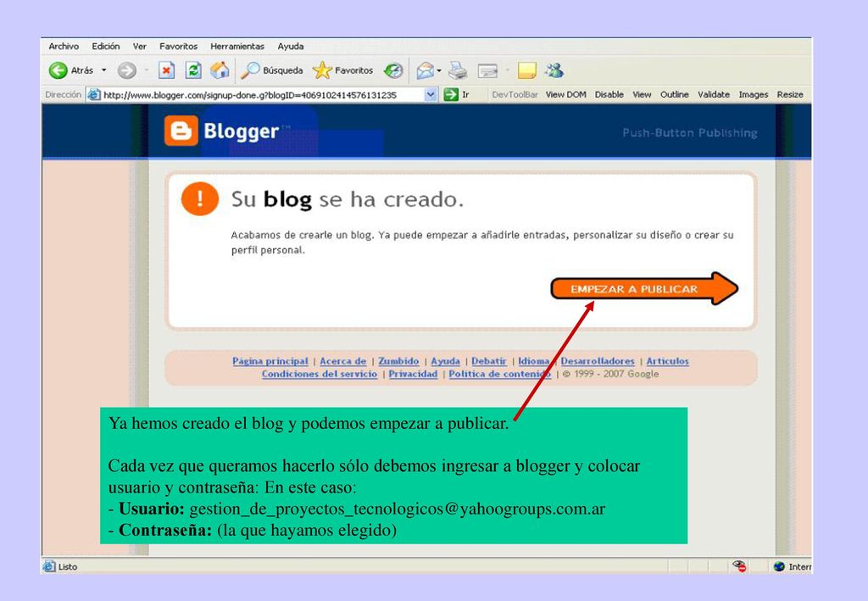Open the Ayuda menu in menu bar
868x601 pixels.
click(291, 47)
